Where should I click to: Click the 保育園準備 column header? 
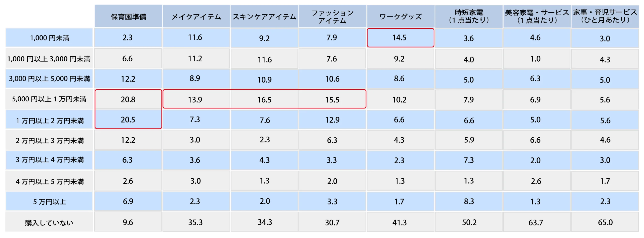click(x=128, y=16)
